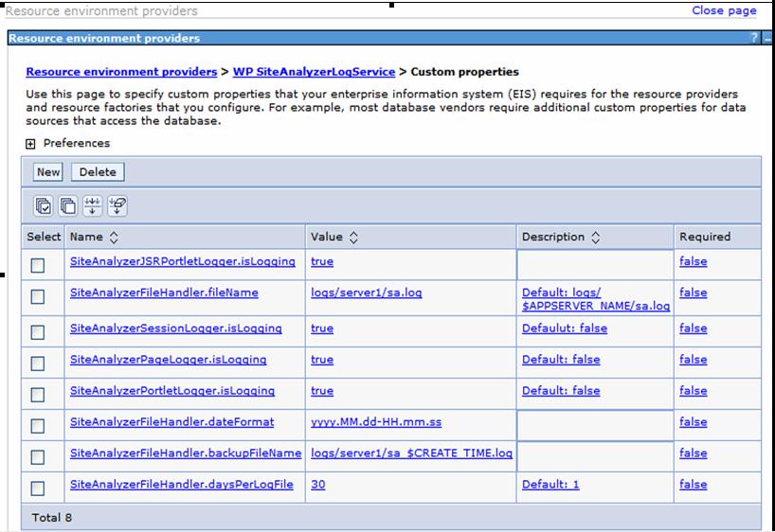The width and height of the screenshot is (775, 532).
Task: Click Required false for dateFormat row
Action: [693, 421]
